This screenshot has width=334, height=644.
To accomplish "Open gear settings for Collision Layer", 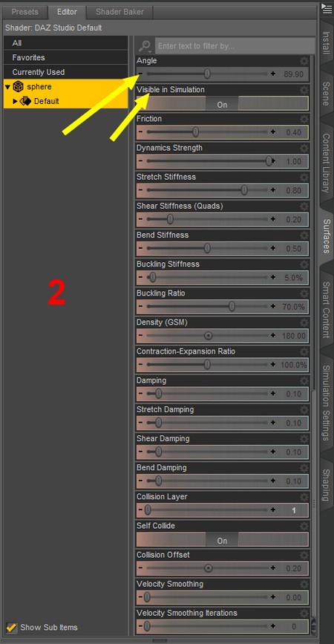I will 304,497.
